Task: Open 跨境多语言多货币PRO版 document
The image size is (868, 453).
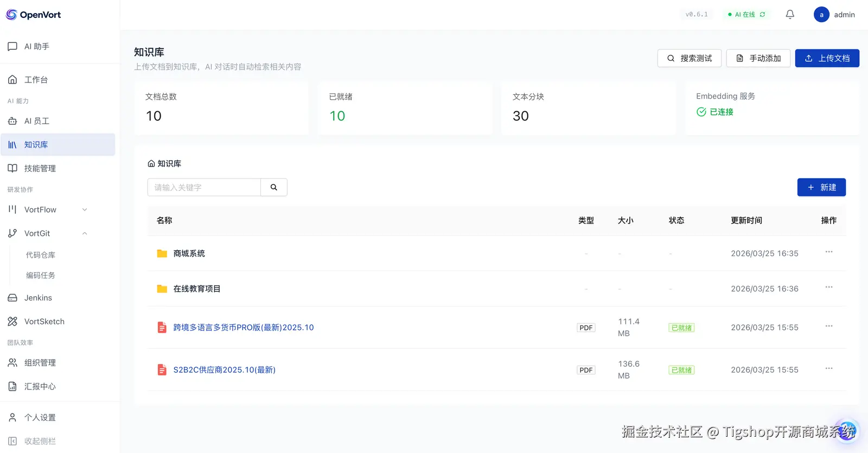Action: 244,328
